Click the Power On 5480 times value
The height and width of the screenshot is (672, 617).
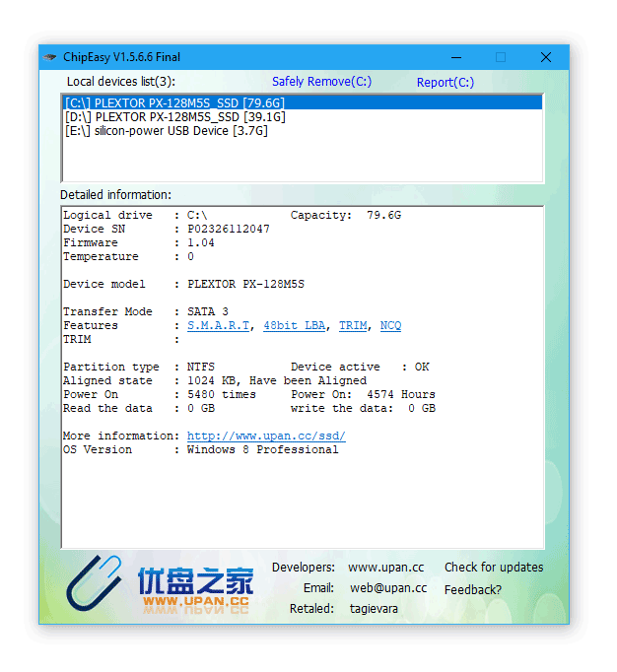[x=221, y=394]
